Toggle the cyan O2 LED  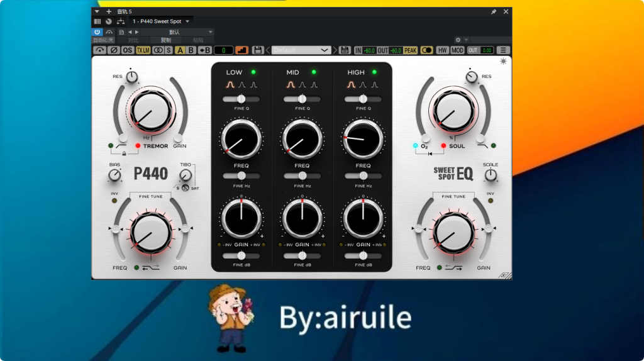415,146
